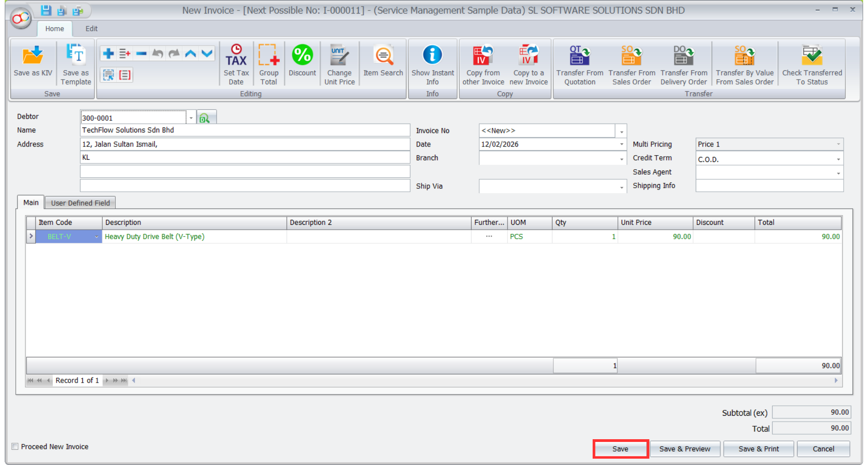
Task: Click the debtor search icon beside the Debtor field
Action: click(x=205, y=118)
